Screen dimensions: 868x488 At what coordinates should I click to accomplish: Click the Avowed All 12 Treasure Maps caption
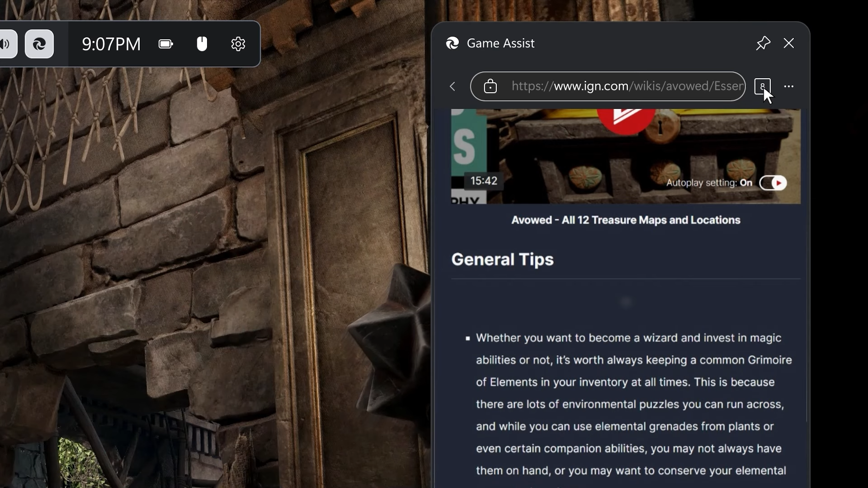626,220
